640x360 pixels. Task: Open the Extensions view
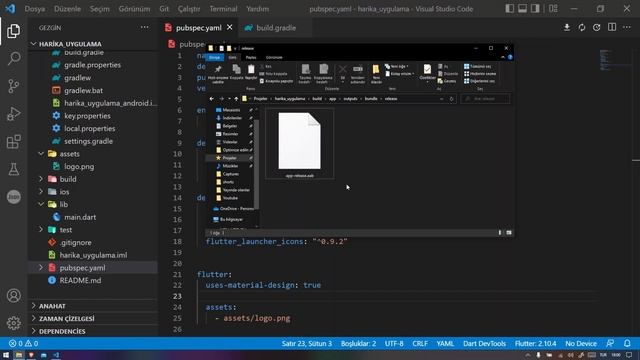[x=13, y=142]
